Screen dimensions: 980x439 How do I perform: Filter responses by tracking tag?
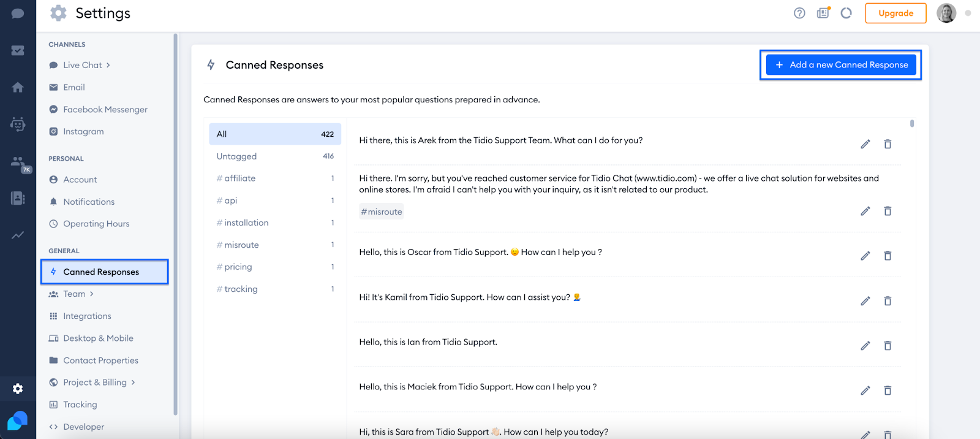tap(275, 289)
